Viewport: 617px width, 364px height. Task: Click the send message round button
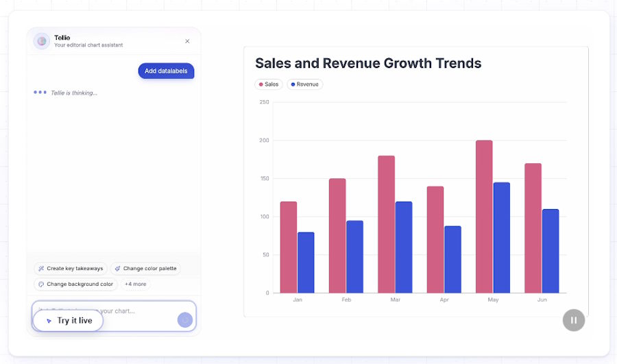(x=185, y=320)
